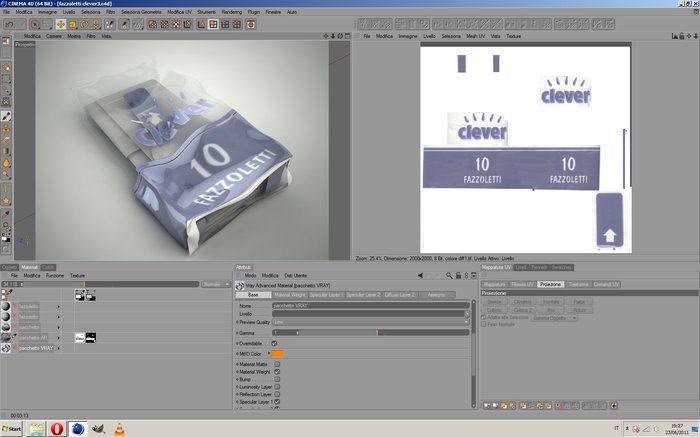This screenshot has width=700, height=437.
Task: Click the Start button
Action: click(x=12, y=429)
